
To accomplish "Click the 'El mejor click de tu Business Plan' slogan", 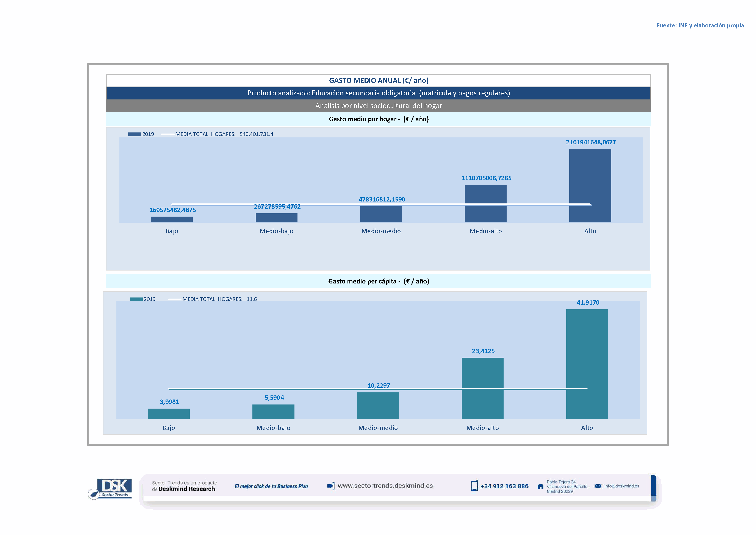I will coord(271,486).
